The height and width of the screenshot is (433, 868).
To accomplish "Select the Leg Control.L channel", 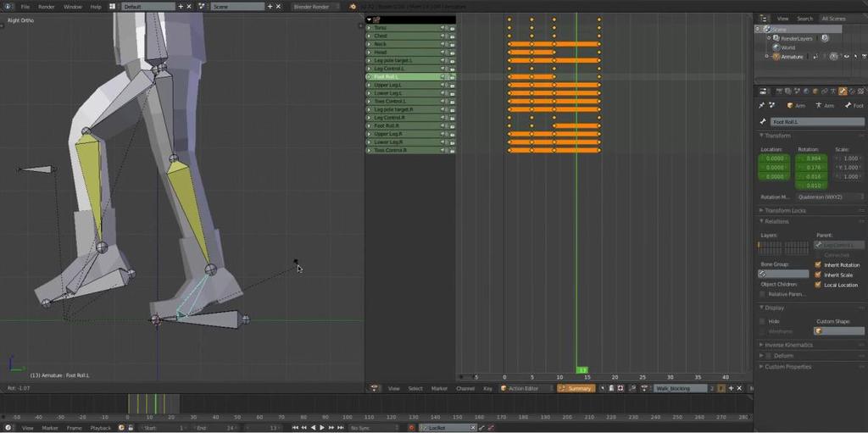I will [410, 69].
